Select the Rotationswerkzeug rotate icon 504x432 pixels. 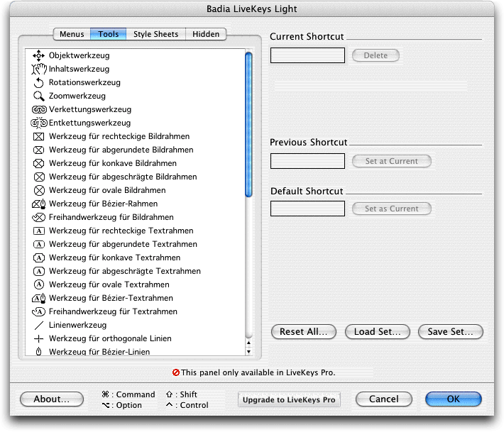coord(38,82)
